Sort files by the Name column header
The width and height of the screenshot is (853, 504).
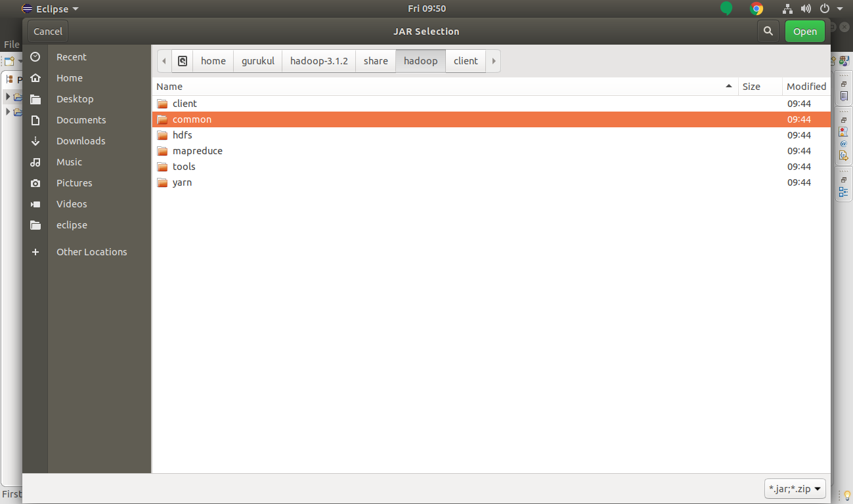445,86
